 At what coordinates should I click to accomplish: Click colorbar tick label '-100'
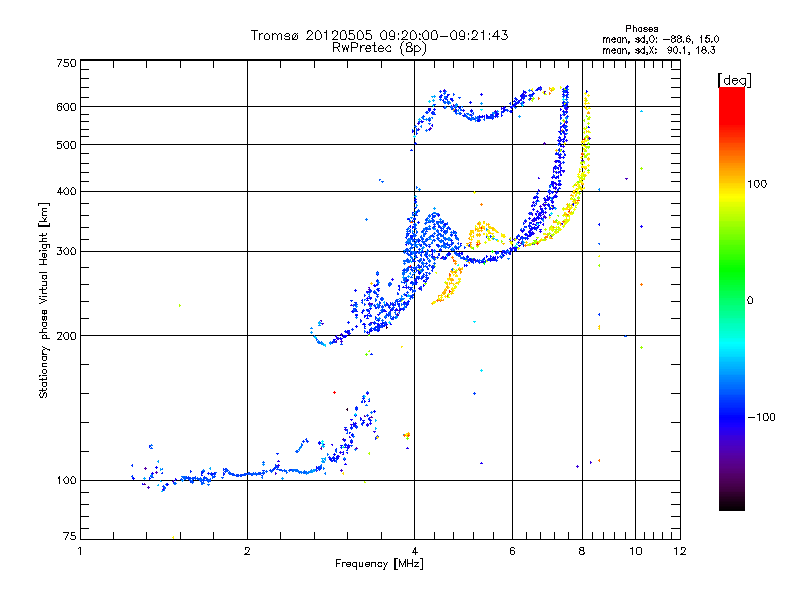click(762, 417)
